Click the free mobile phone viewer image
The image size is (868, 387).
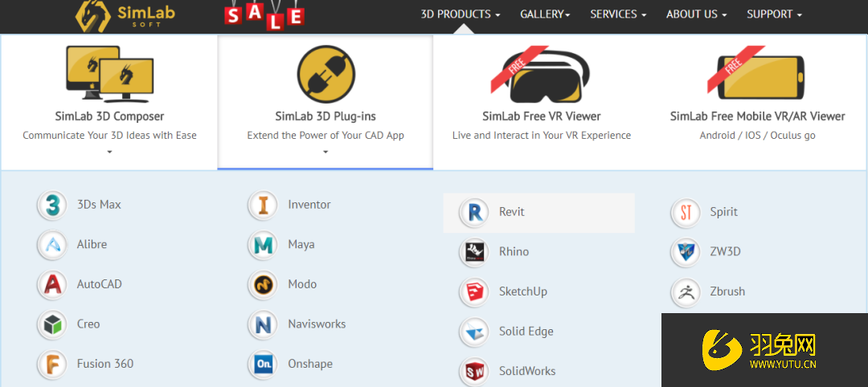pyautogui.click(x=756, y=74)
